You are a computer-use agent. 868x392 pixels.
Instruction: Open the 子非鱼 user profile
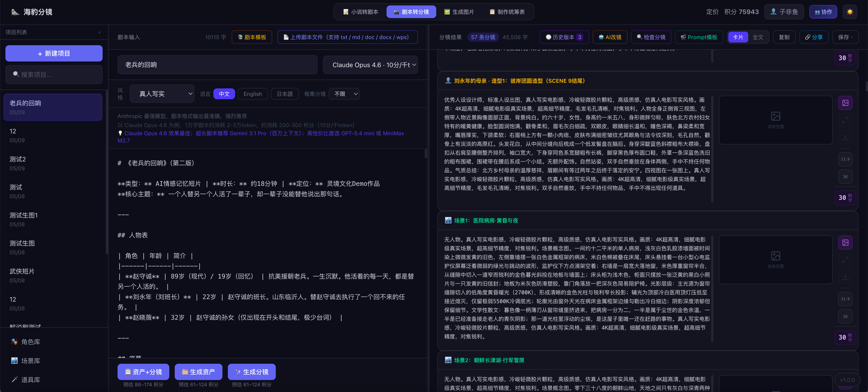(784, 12)
